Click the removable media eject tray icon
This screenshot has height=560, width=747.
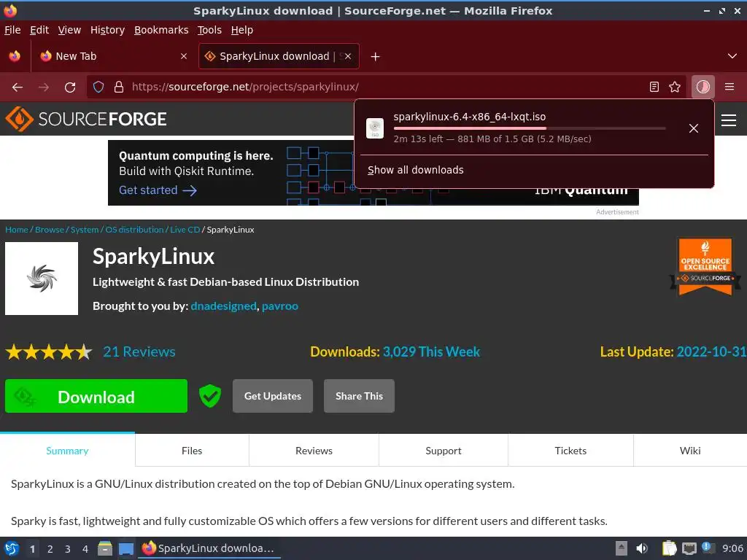click(622, 548)
